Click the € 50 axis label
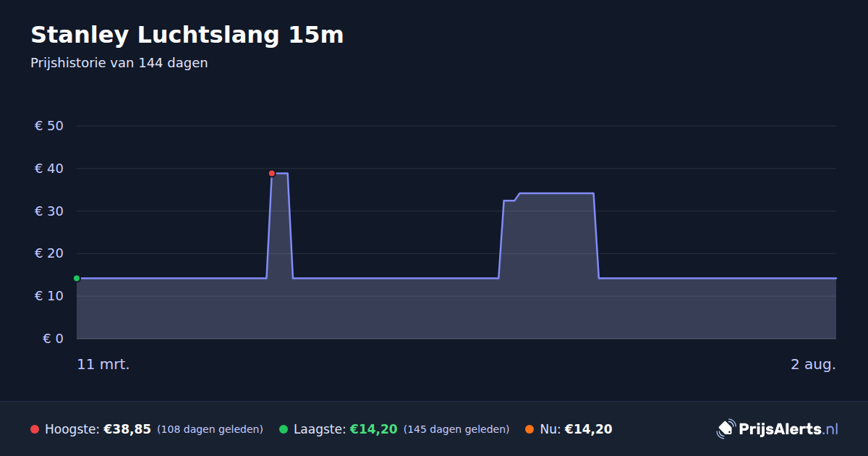 pos(49,126)
